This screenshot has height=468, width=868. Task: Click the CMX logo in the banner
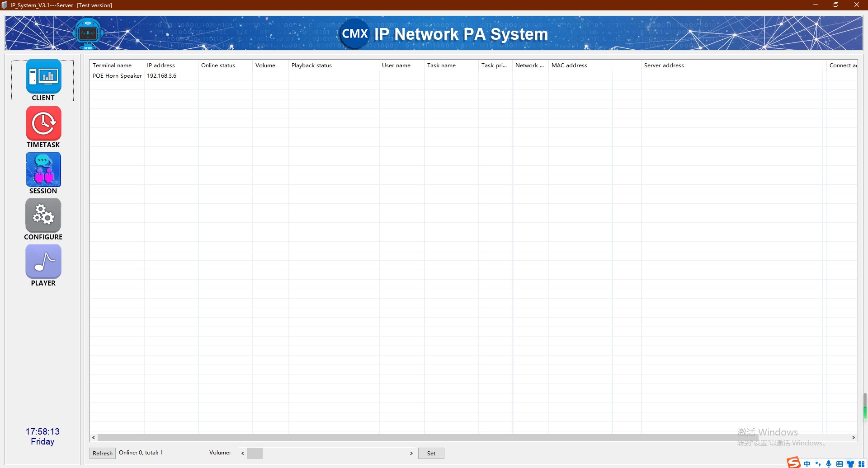pyautogui.click(x=354, y=33)
